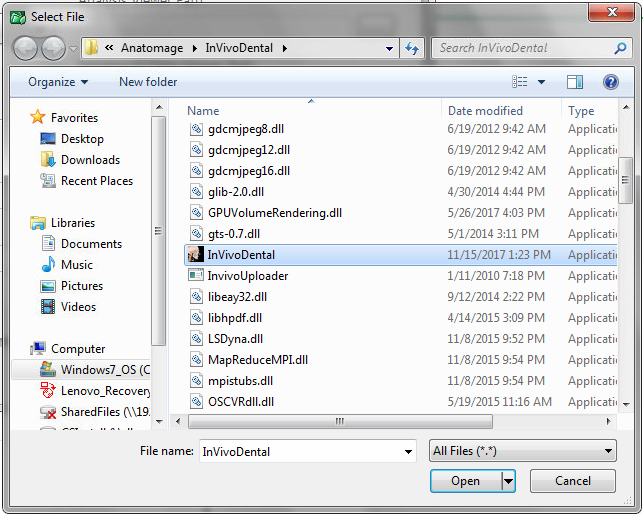Sort by the Name column header
This screenshot has width=643, height=514.
203,111
